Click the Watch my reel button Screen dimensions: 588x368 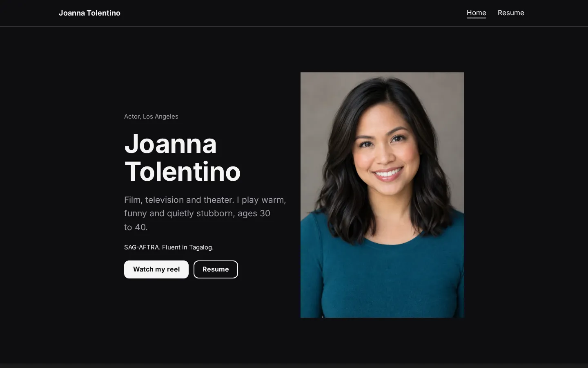(x=156, y=269)
